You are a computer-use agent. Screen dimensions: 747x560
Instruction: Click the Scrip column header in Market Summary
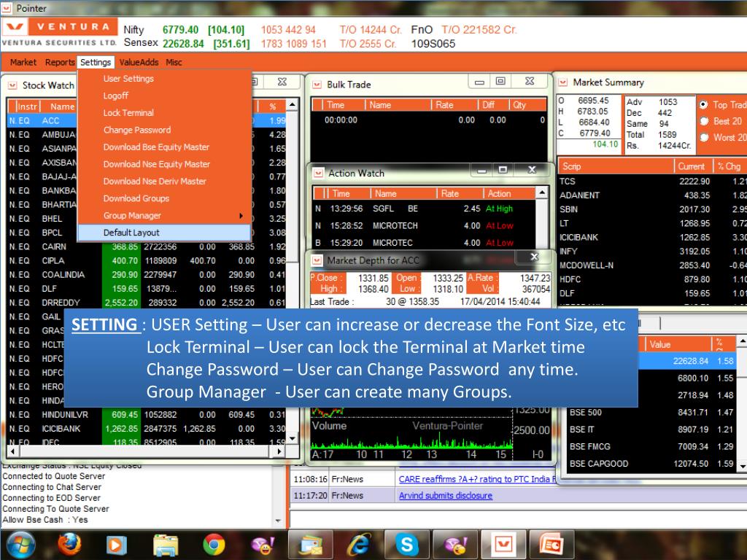pyautogui.click(x=616, y=166)
